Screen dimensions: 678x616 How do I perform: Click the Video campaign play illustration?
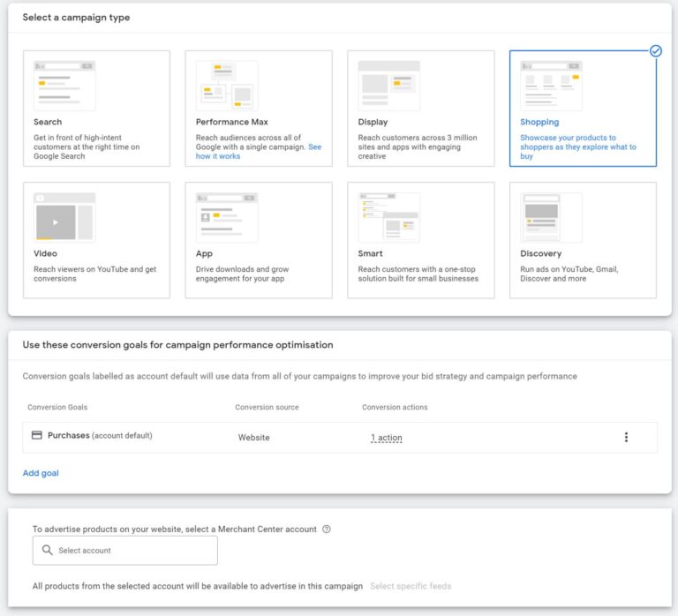[64, 217]
